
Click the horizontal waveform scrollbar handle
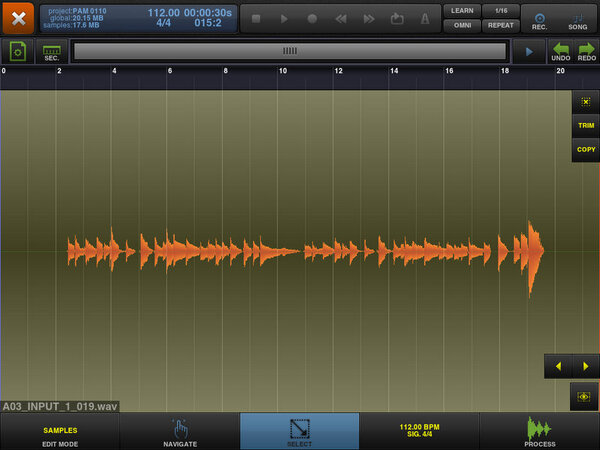(290, 51)
